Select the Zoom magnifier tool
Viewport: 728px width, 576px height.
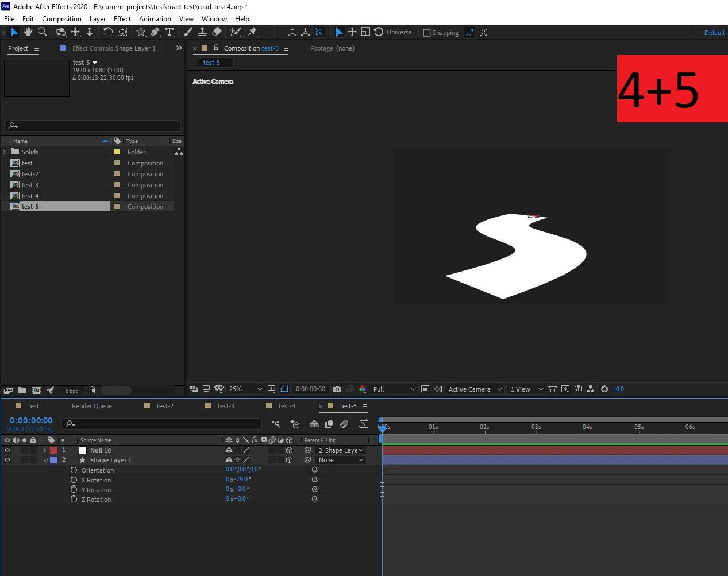point(43,32)
